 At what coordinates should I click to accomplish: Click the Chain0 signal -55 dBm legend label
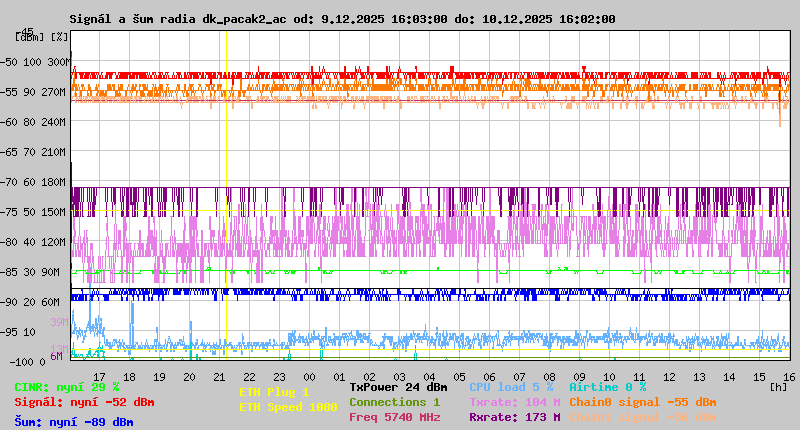(x=643, y=402)
